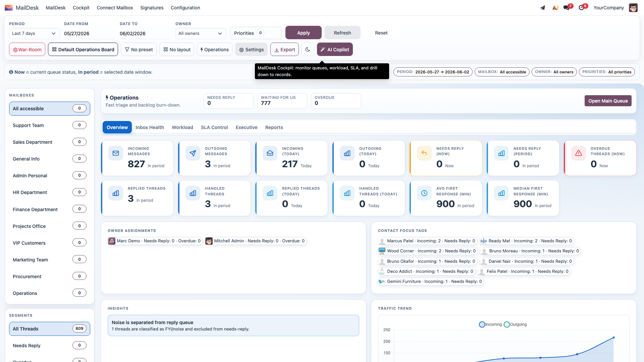Click the Replied Threads (Today) chart icon
This screenshot has width=644, height=362.
(270, 193)
